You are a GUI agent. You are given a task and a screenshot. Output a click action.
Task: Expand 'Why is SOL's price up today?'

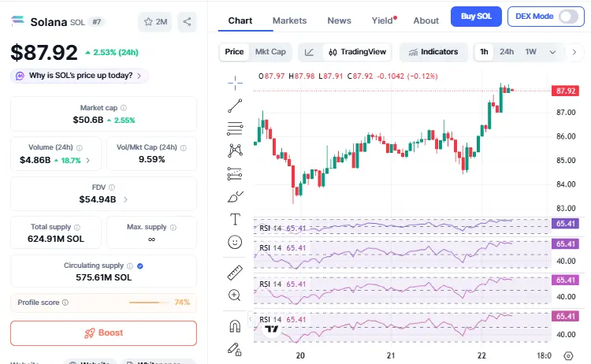tap(79, 76)
